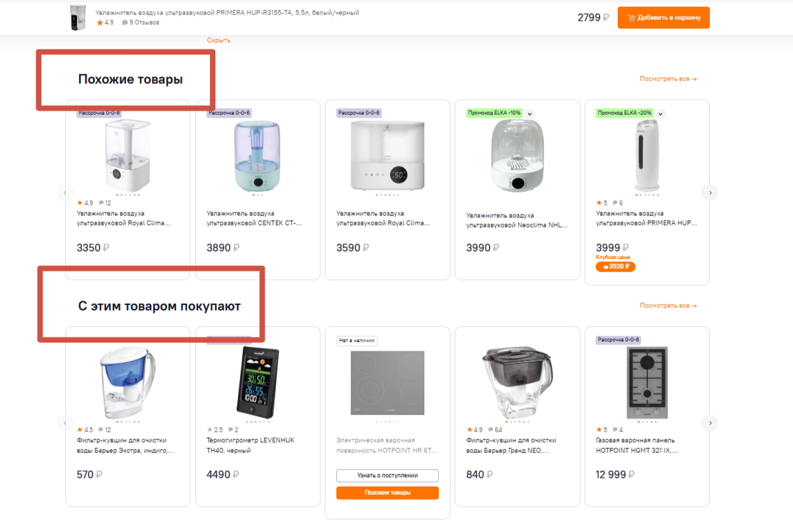The height and width of the screenshot is (532, 793).
Task: Open the CENTEK humidifier product image
Action: point(258,156)
